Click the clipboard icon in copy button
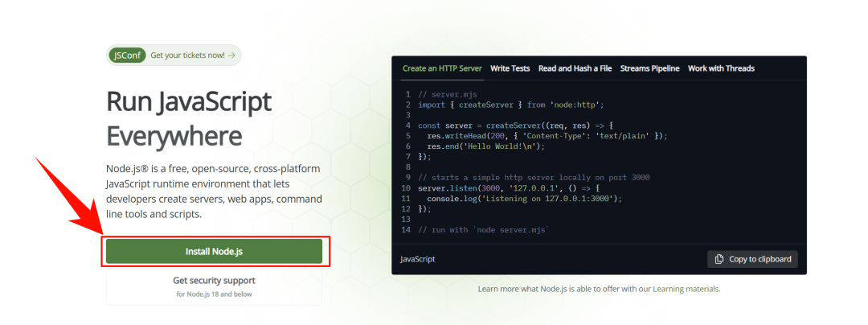The height and width of the screenshot is (325, 868). click(x=719, y=259)
